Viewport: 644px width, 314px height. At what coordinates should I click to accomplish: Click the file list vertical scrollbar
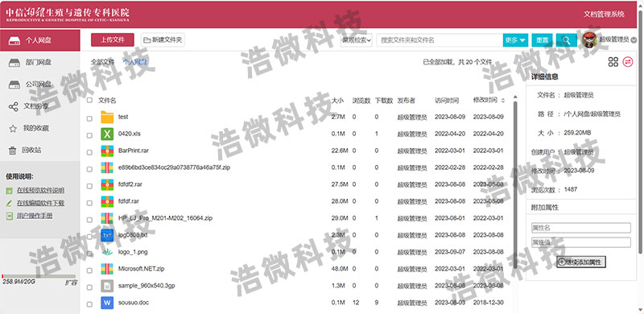tap(515, 185)
